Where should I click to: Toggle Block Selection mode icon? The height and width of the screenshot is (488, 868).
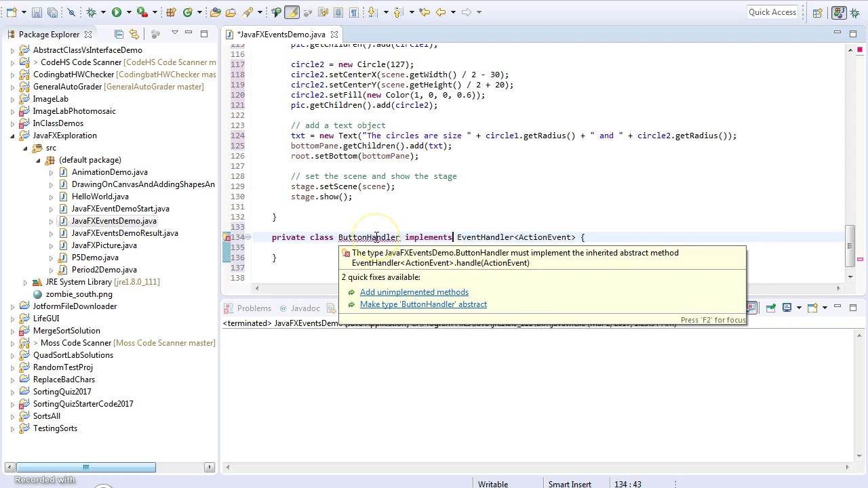(x=338, y=12)
